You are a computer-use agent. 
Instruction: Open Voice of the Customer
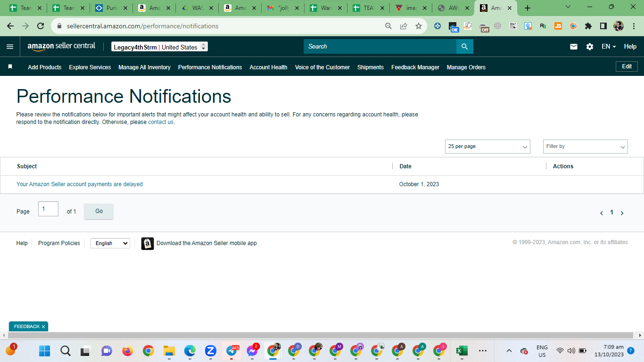[322, 67]
